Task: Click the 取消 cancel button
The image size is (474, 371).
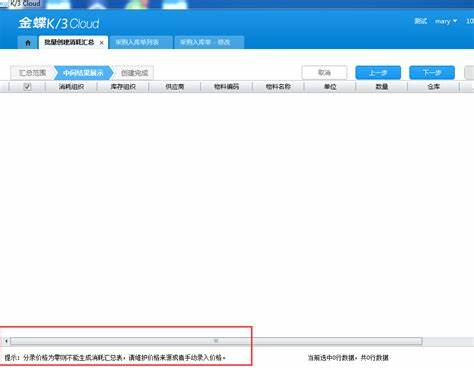Action: coord(324,73)
